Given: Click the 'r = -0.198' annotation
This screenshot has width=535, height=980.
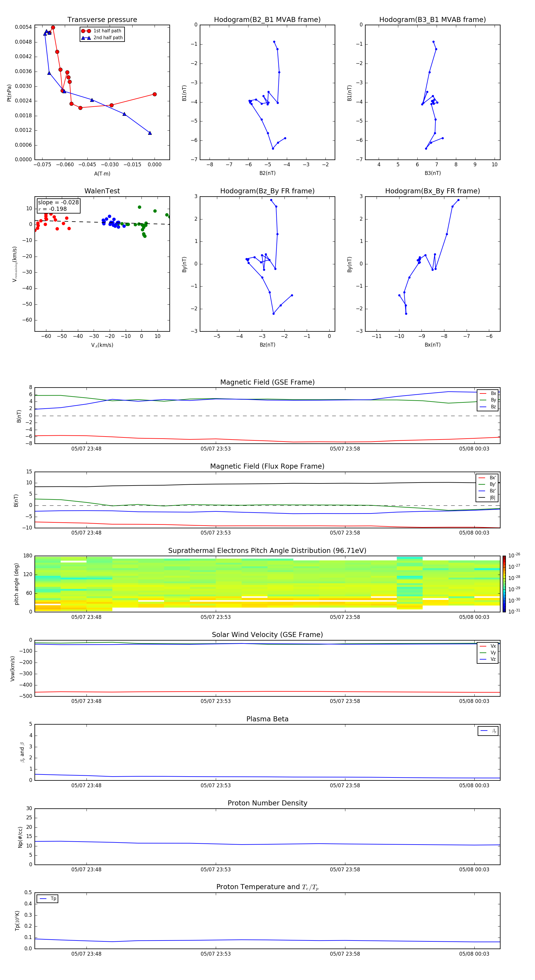Looking at the screenshot, I should point(53,209).
